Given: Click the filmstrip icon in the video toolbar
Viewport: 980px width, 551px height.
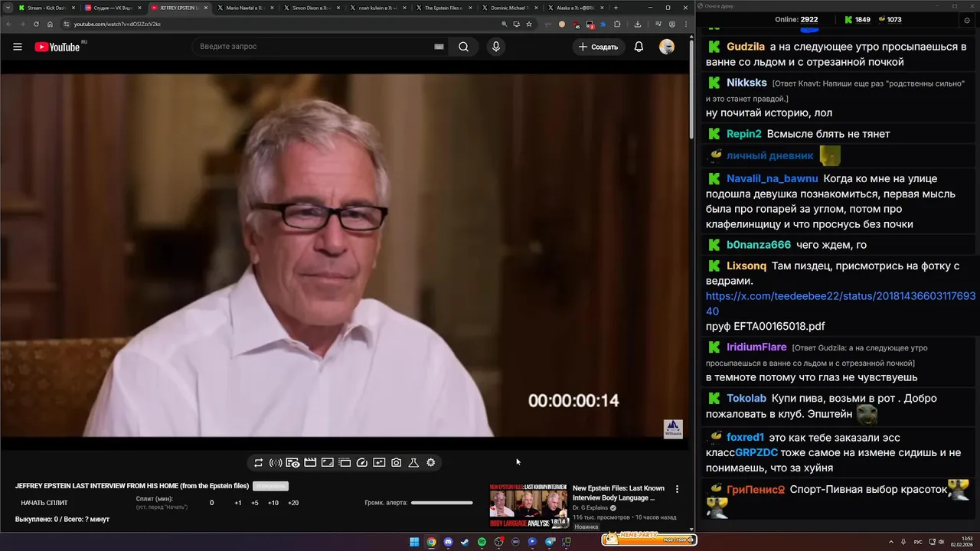Looking at the screenshot, I should pos(345,462).
